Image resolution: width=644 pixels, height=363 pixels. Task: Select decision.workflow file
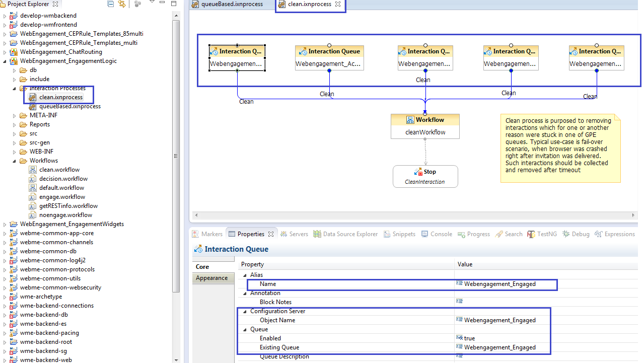pos(63,179)
